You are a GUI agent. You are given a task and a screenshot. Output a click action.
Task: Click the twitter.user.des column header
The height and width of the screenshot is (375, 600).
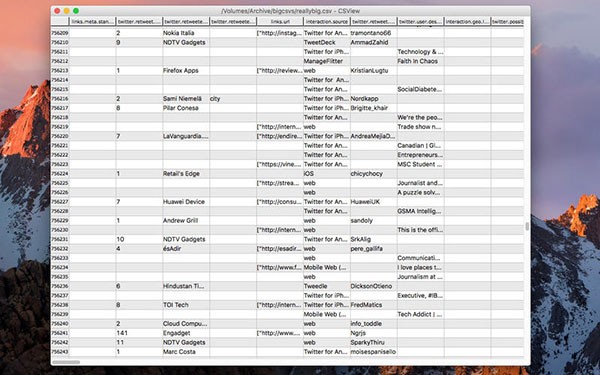pyautogui.click(x=421, y=22)
